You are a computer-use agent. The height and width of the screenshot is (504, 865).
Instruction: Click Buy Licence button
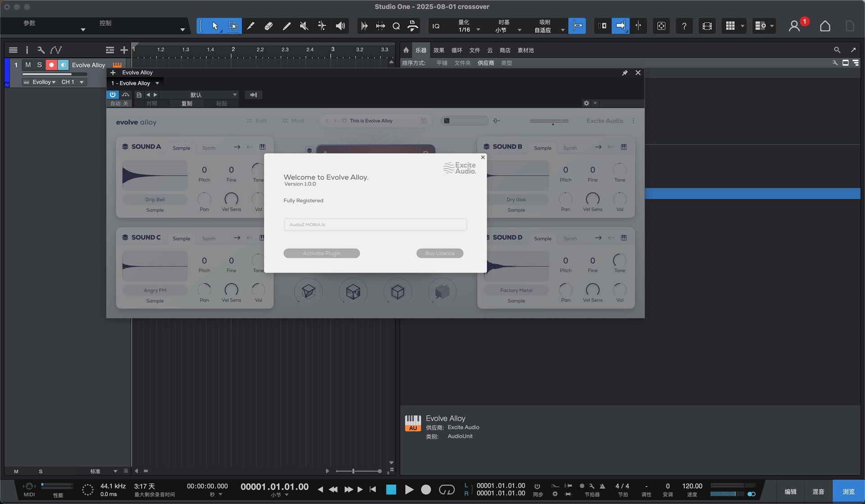[440, 253]
